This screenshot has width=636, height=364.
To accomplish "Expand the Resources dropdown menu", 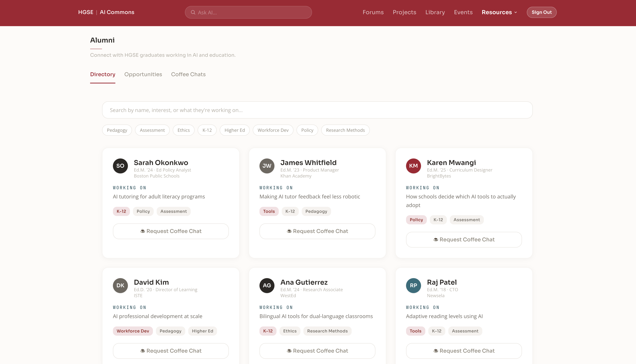I will (x=499, y=12).
